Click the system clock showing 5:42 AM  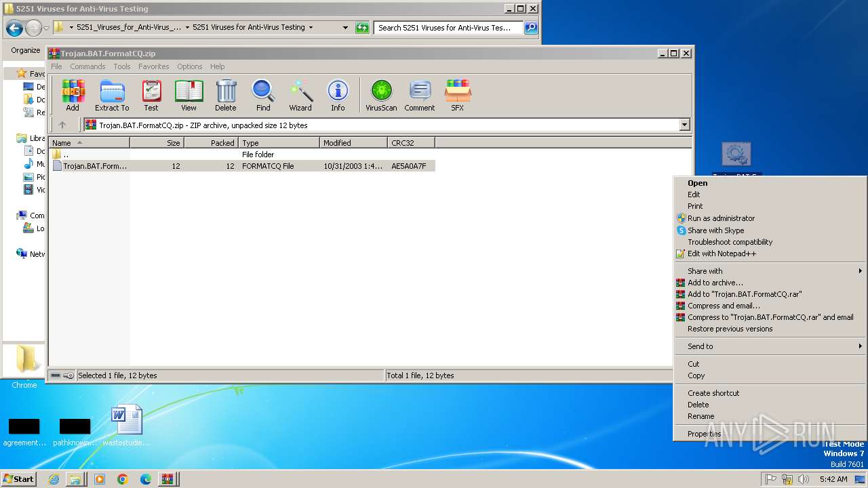(833, 479)
